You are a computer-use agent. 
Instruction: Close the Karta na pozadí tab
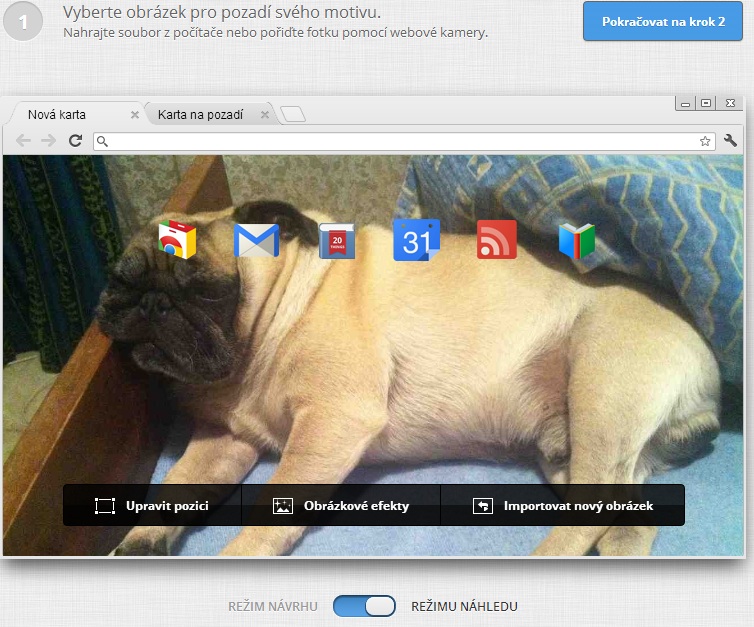[x=265, y=115]
